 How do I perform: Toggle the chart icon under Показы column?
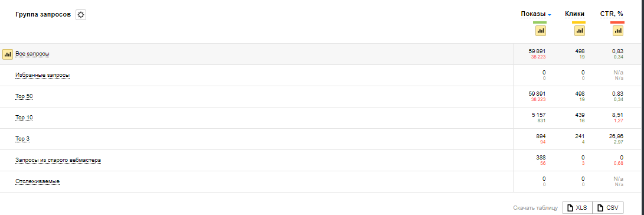click(x=540, y=31)
